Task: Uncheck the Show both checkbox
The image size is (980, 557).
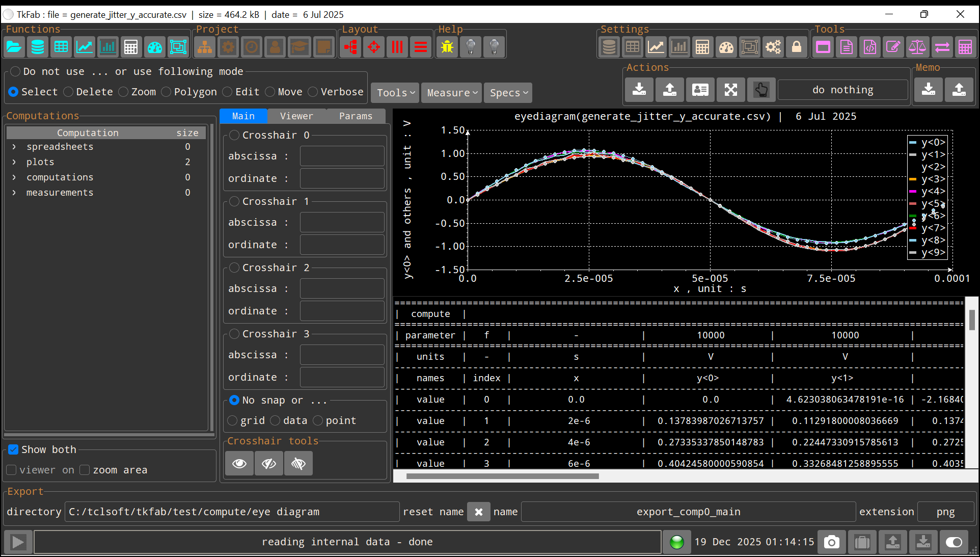Action: pyautogui.click(x=13, y=449)
